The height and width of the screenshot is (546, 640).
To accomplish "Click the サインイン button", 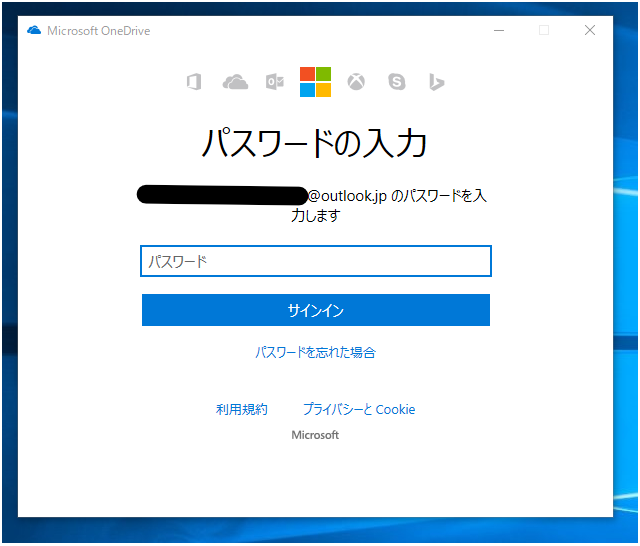I will coord(316,310).
